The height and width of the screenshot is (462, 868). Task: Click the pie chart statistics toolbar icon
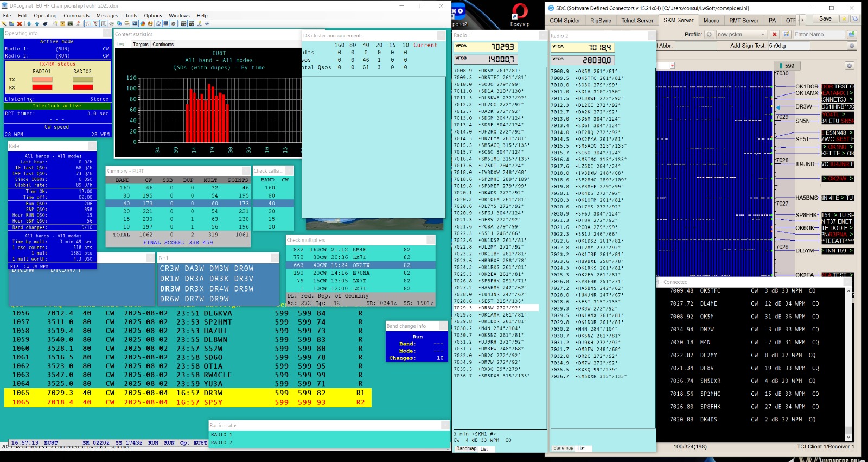(x=143, y=24)
